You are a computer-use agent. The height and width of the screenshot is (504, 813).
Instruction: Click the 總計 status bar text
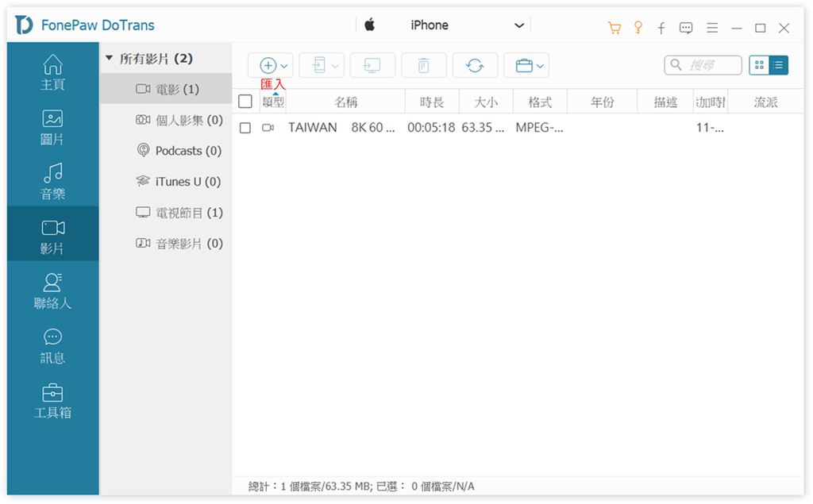tap(361, 487)
